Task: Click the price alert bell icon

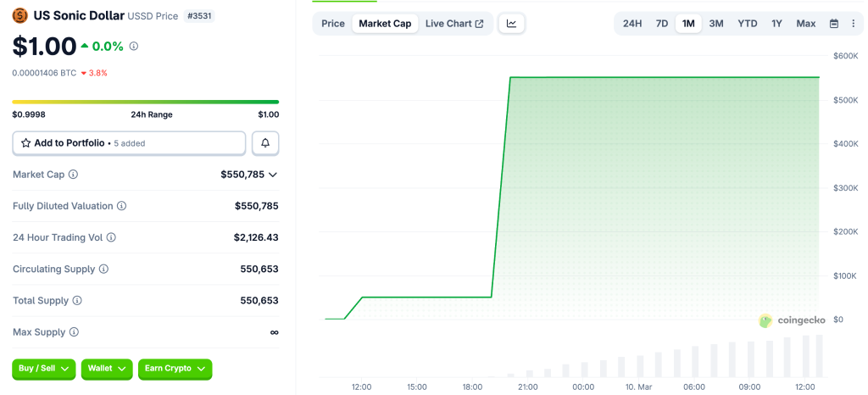Action: [x=265, y=143]
